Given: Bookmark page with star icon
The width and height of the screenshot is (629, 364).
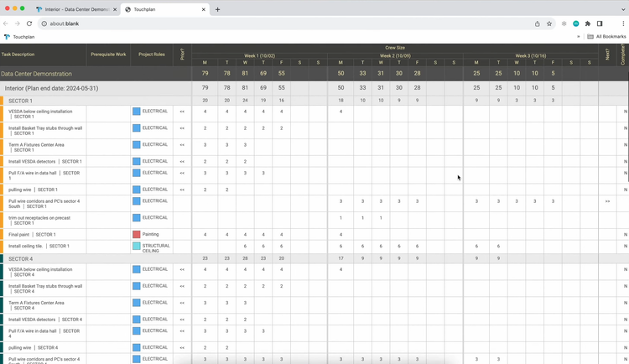Looking at the screenshot, I should click(549, 23).
